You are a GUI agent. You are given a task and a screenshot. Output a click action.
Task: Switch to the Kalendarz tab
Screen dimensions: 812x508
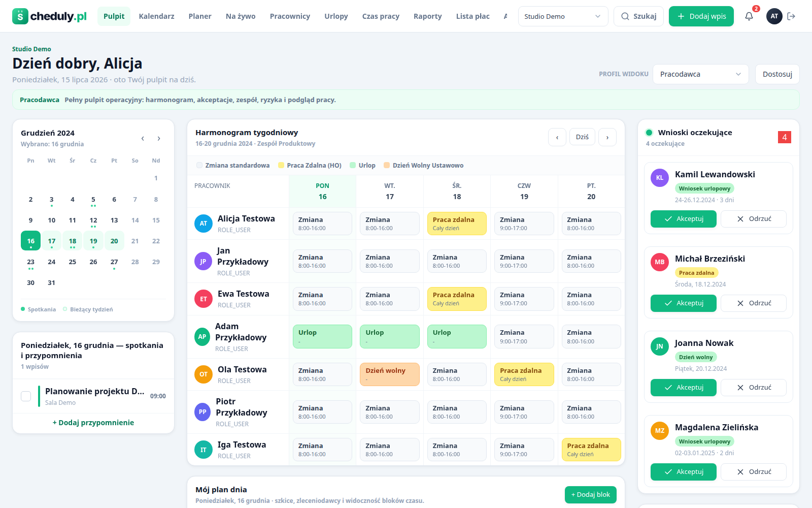pyautogui.click(x=156, y=16)
